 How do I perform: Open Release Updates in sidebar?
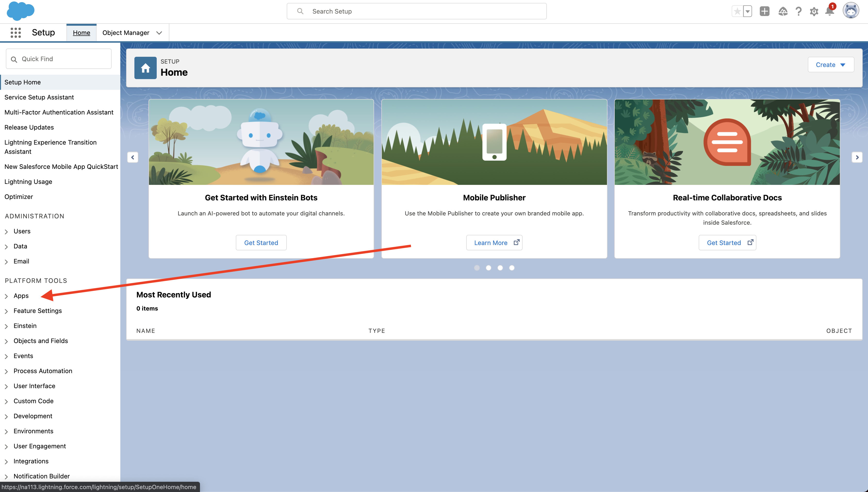(x=29, y=127)
